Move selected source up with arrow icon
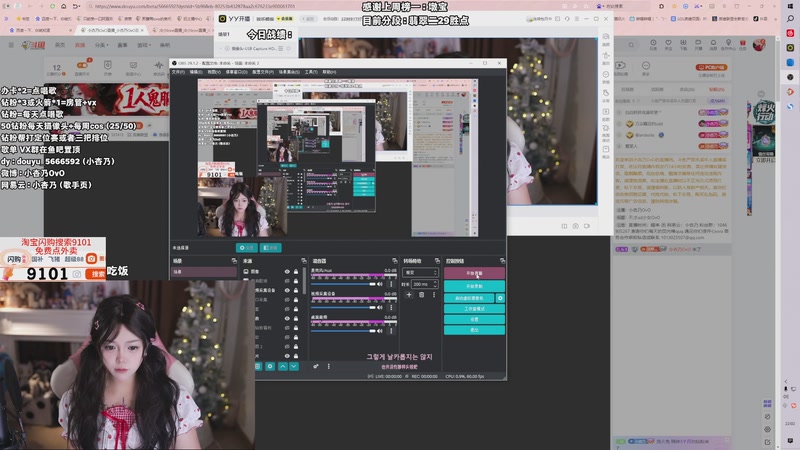Viewport: 800px width, 450px height. click(283, 366)
